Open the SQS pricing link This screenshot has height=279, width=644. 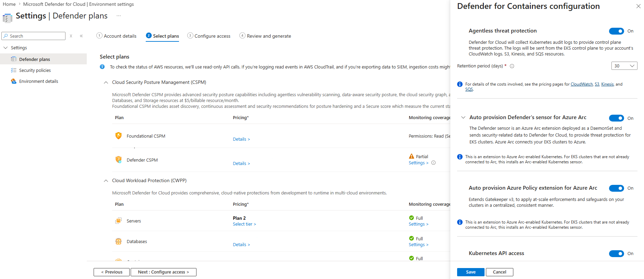469,89
